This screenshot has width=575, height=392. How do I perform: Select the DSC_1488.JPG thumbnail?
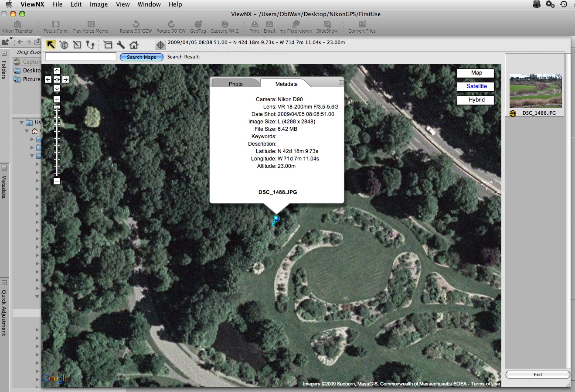point(536,91)
